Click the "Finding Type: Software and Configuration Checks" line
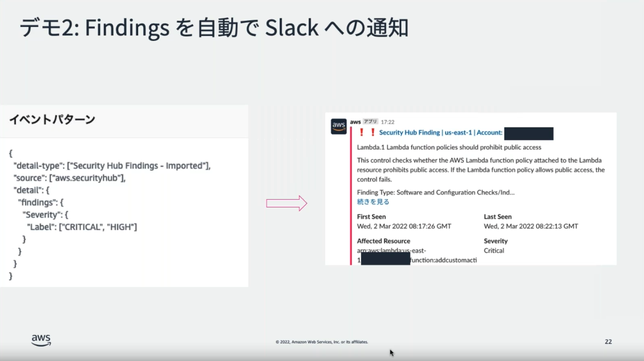Screen dimensions: 644x361 [x=436, y=192]
